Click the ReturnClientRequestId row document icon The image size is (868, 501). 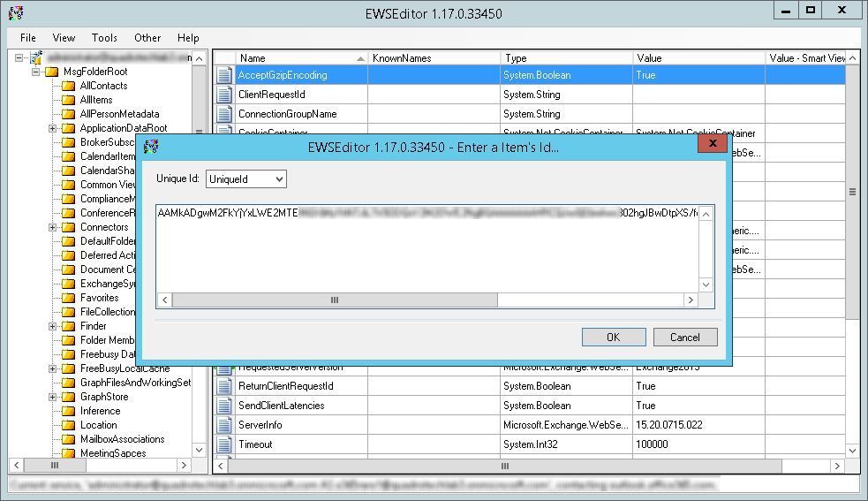224,386
